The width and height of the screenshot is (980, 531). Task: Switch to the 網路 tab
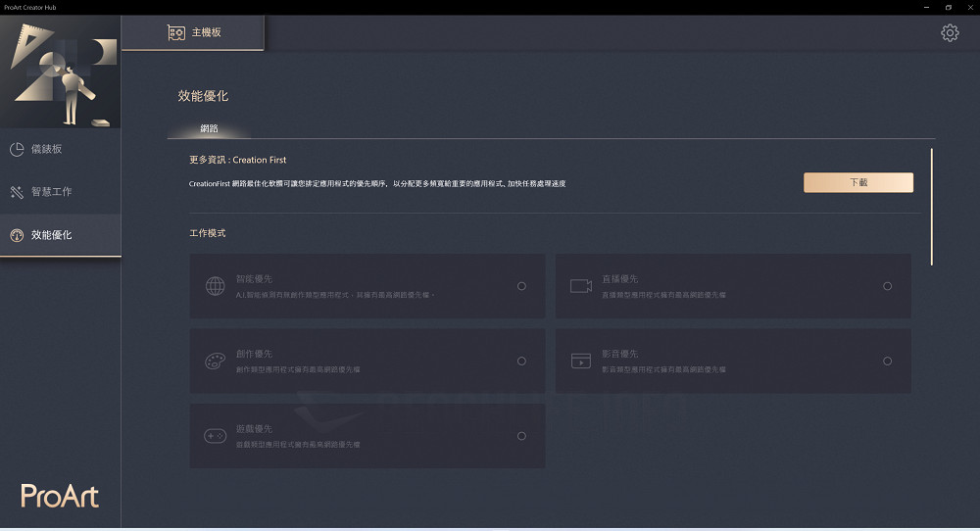point(210,128)
